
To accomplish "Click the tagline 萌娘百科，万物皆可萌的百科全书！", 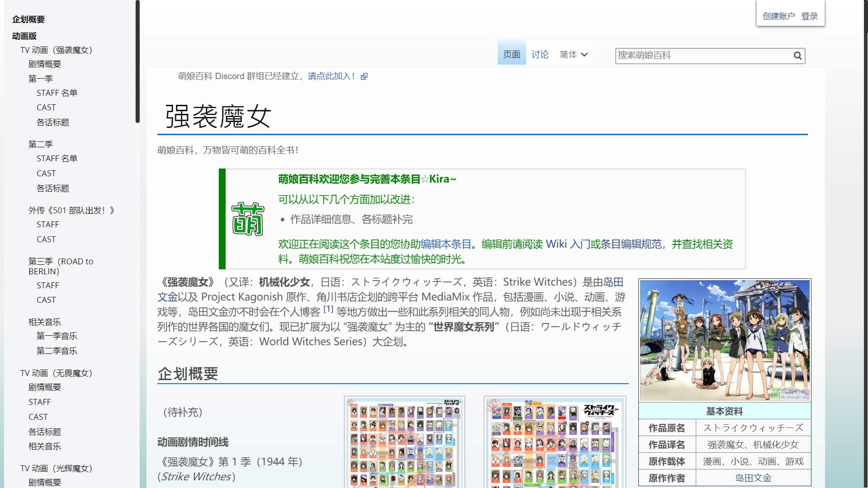I will pyautogui.click(x=228, y=150).
